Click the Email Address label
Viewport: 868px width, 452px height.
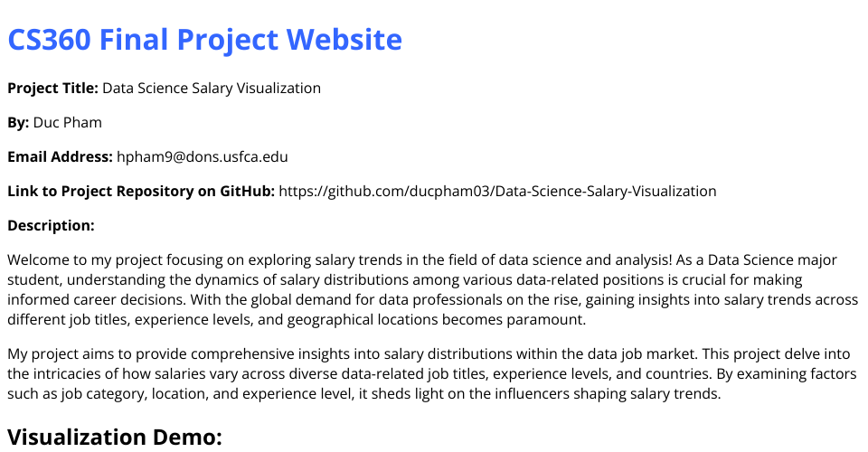[x=60, y=157]
